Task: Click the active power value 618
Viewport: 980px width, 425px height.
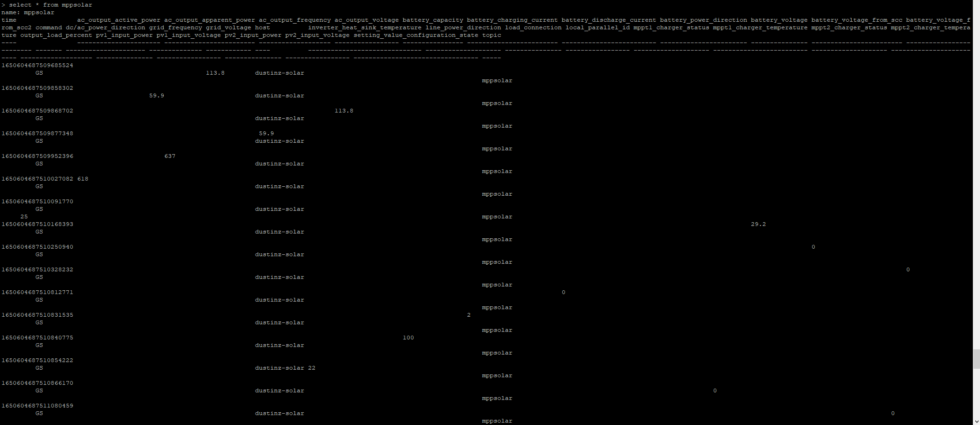Action: [83, 179]
